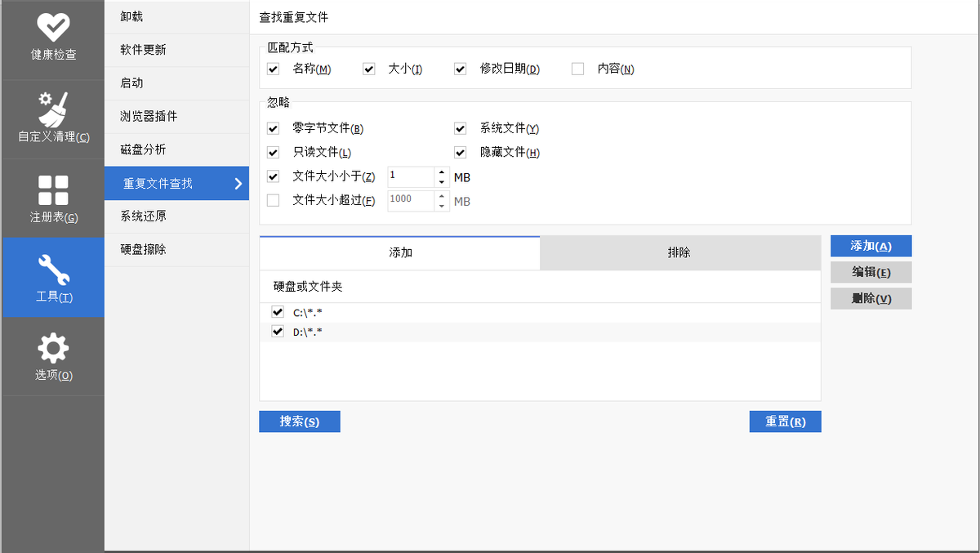Uncheck the D:\*.* drive entry

[277, 331]
